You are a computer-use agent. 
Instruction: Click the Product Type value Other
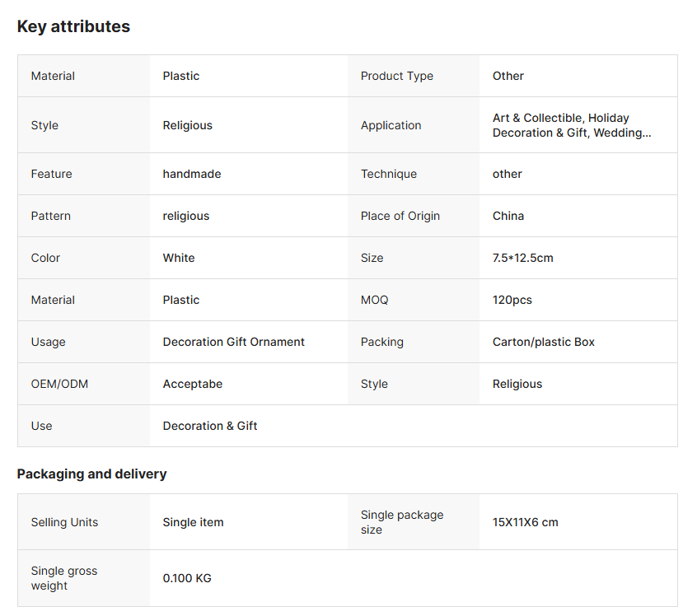tap(508, 76)
